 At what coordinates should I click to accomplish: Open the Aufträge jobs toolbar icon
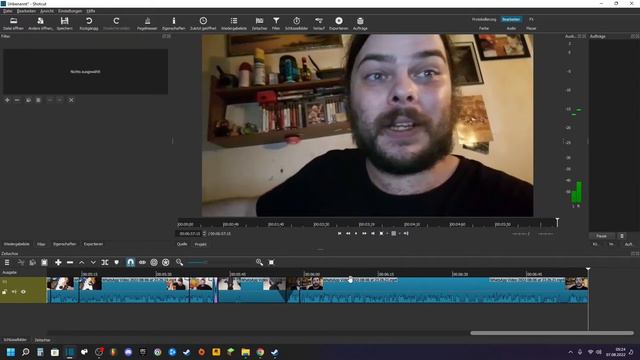[360, 23]
